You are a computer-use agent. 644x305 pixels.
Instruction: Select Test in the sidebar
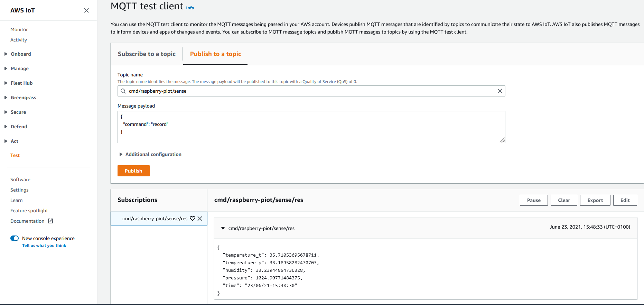tap(15, 155)
